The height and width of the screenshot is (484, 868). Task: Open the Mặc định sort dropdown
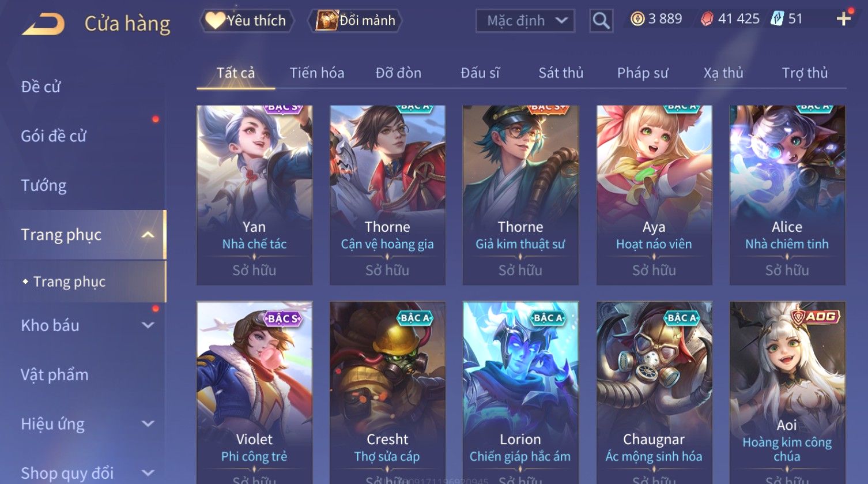[x=525, y=21]
